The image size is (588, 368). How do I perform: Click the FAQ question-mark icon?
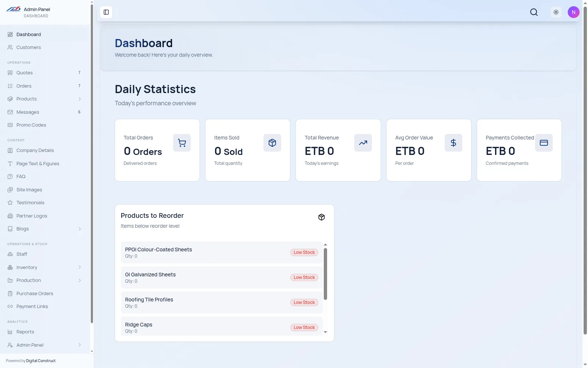[10, 177]
